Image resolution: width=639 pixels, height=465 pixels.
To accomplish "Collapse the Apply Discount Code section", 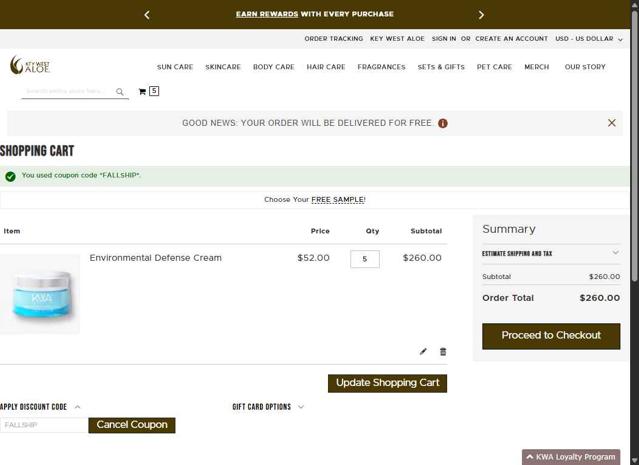I will click(x=40, y=407).
